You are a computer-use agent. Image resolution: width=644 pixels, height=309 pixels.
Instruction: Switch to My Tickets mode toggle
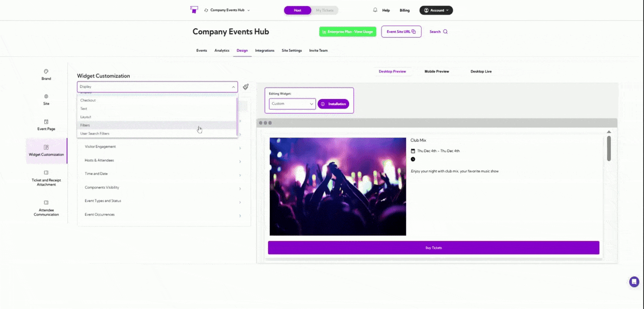[325, 10]
